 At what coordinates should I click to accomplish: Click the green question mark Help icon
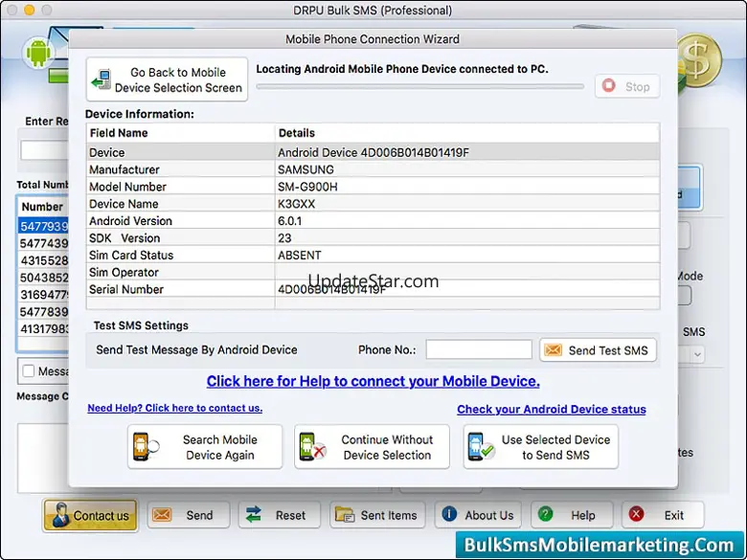pos(546,514)
